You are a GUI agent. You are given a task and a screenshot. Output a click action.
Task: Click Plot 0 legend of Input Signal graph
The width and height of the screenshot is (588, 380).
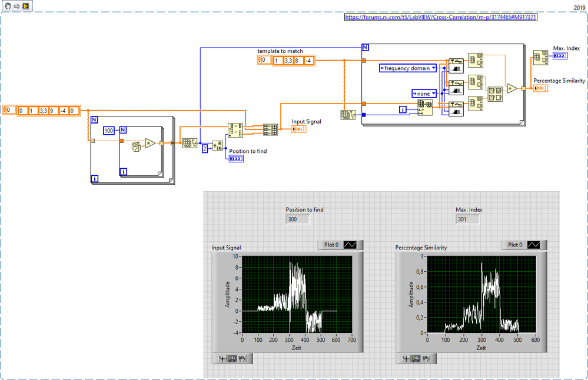(340, 245)
